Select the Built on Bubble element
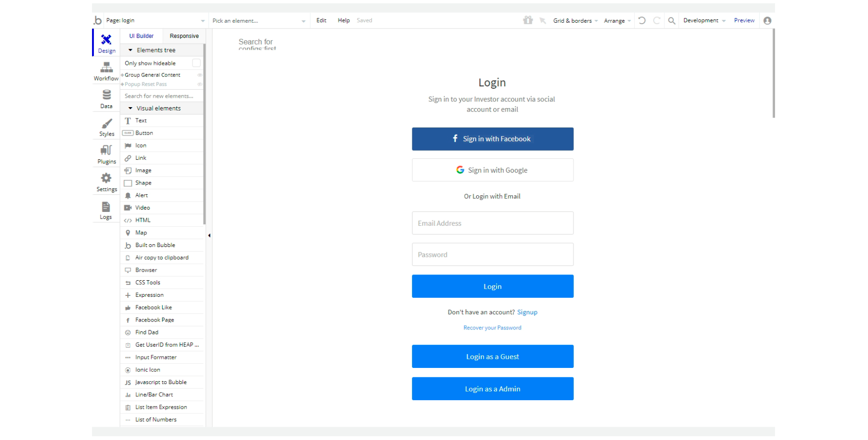This screenshot has height=440, width=868. click(162, 245)
